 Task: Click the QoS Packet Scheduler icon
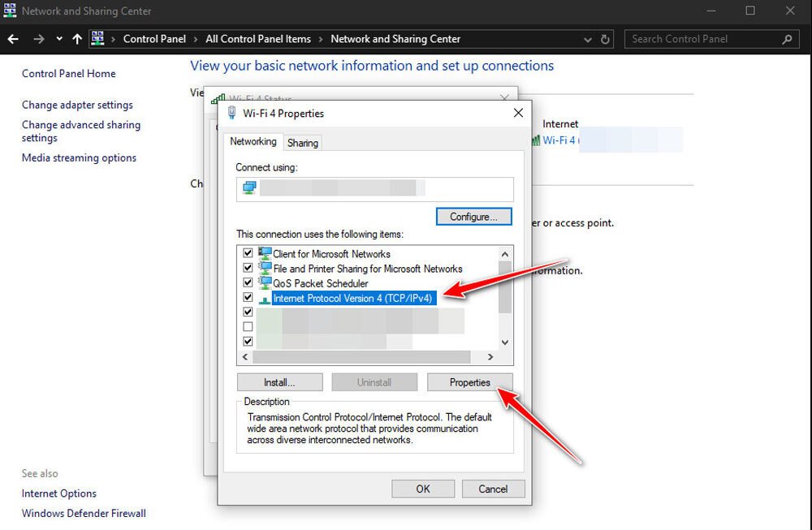click(265, 282)
